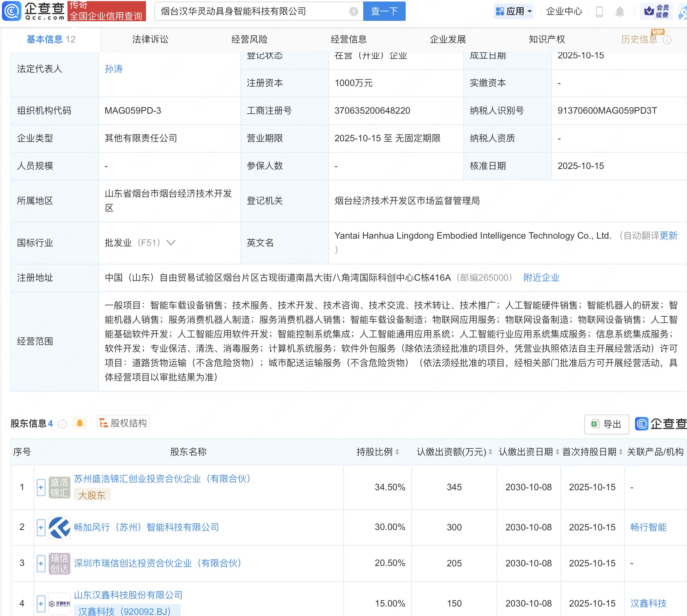Click the Qichacha logo icon
The width and height of the screenshot is (687, 616).
(12, 11)
